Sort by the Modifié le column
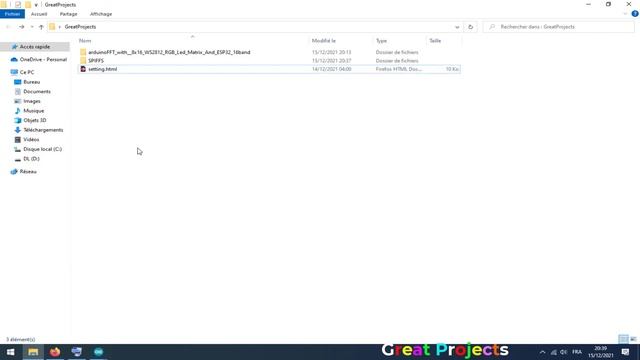Image resolution: width=640 pixels, height=360 pixels. point(323,41)
